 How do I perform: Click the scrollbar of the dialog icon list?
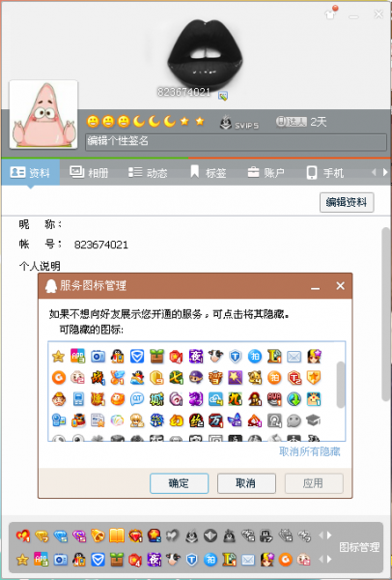tap(341, 385)
